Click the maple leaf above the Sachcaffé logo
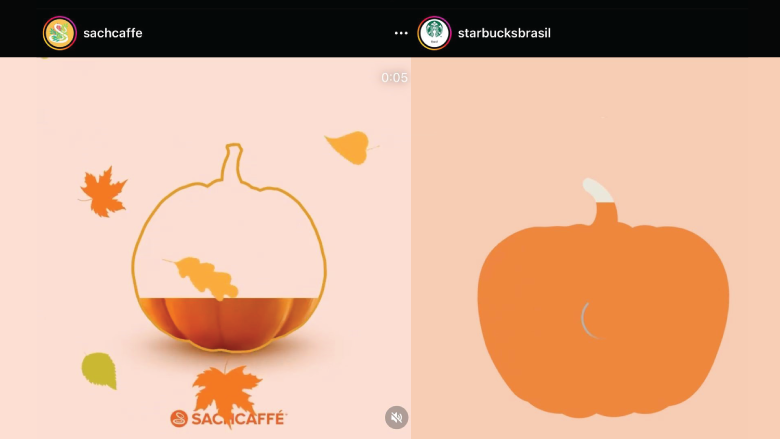Screen dimensions: 780x439 tap(227, 390)
